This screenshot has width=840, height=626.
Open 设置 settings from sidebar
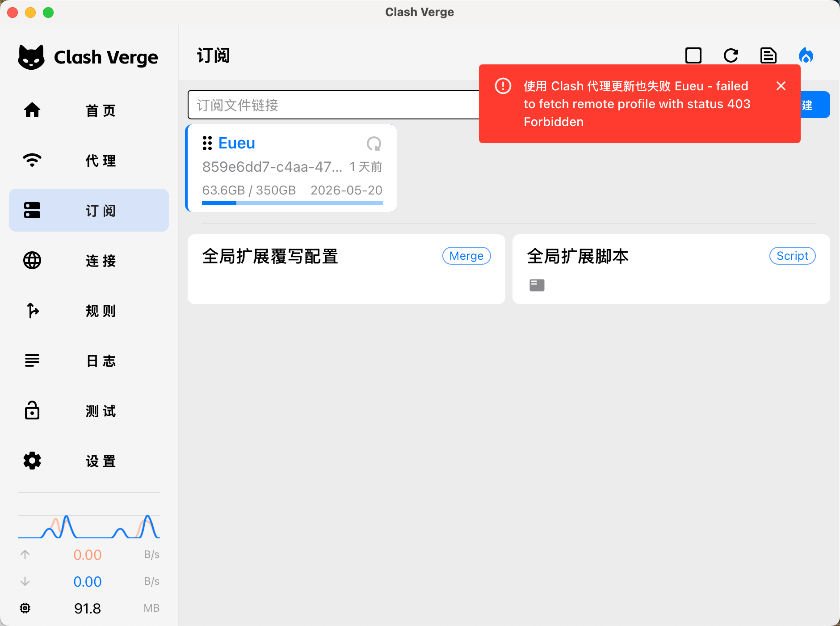pos(89,461)
